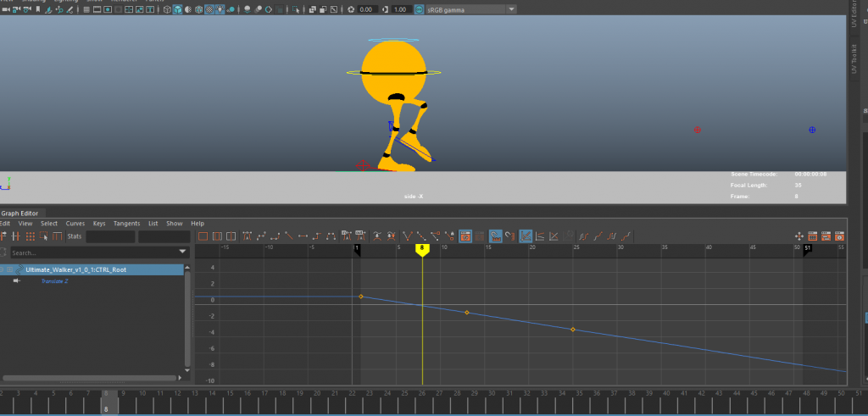Click the Lock Tangent Length icon
The width and height of the screenshot is (868, 416).
coord(449,236)
